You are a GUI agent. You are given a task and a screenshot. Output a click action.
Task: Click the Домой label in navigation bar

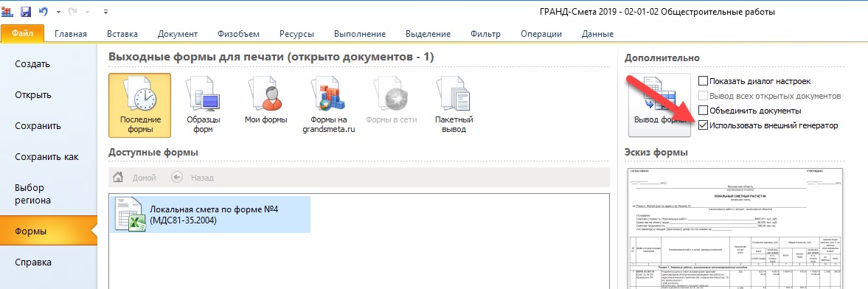[145, 178]
